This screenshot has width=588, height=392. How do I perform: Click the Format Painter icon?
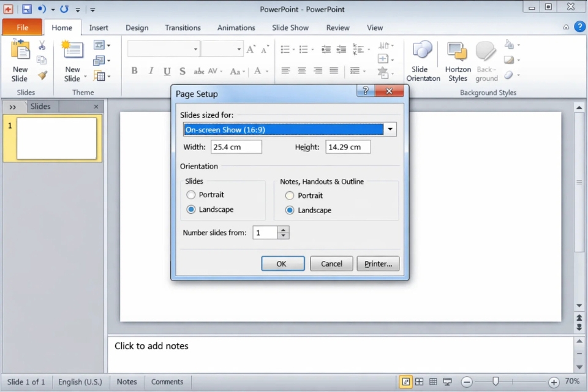pyautogui.click(x=42, y=75)
